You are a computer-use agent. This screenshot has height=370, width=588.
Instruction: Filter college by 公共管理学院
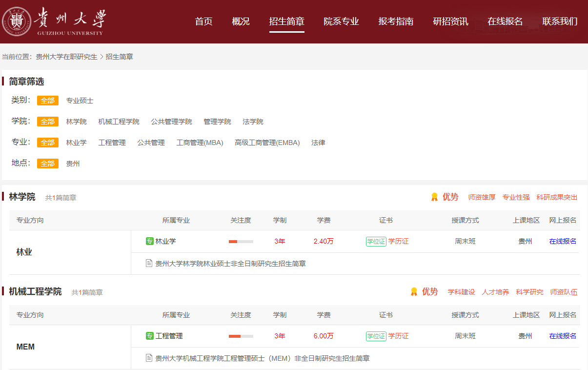point(171,122)
